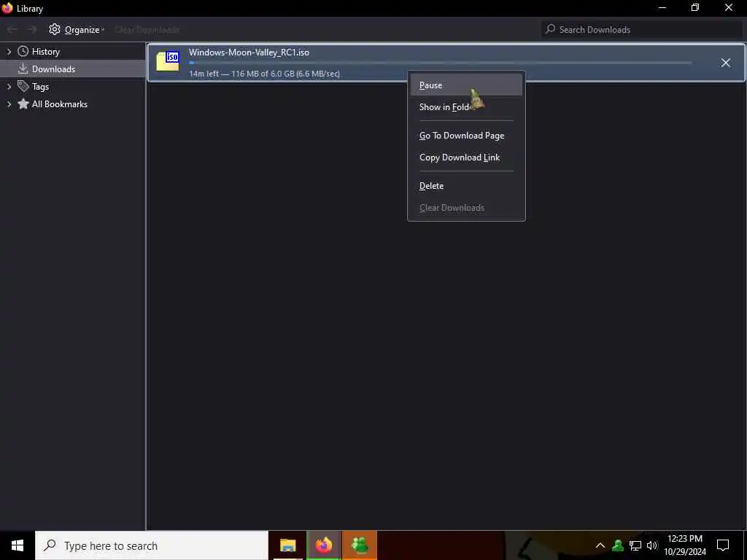
Task: Expand the All Bookmarks tree node
Action: [x=9, y=104]
